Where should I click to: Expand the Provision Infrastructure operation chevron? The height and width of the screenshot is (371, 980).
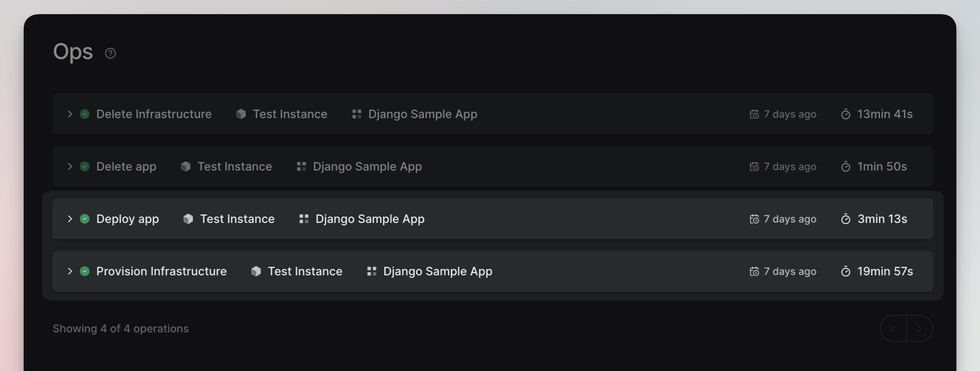click(x=70, y=271)
